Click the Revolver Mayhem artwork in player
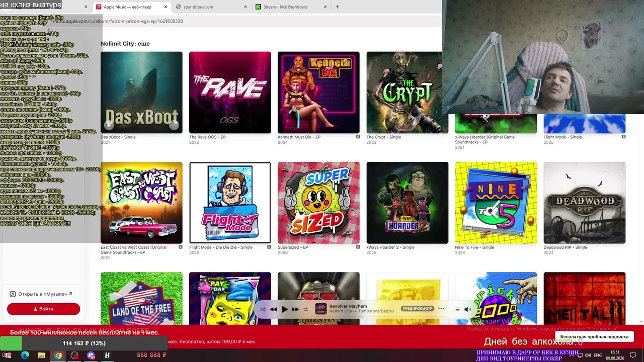Viewport: 644px width, 362px height. (321, 309)
